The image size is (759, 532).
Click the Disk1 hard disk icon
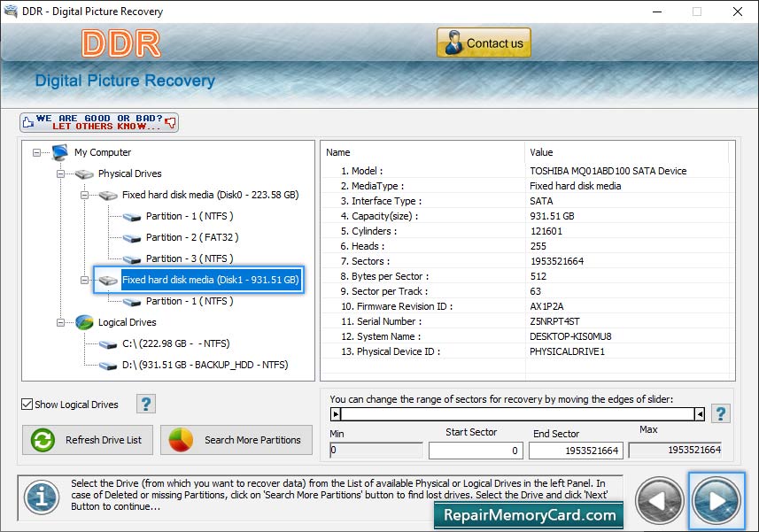(x=108, y=281)
